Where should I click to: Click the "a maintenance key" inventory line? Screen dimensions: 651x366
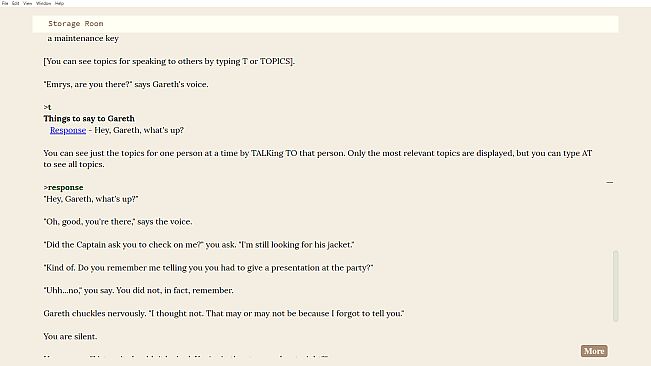tap(83, 38)
